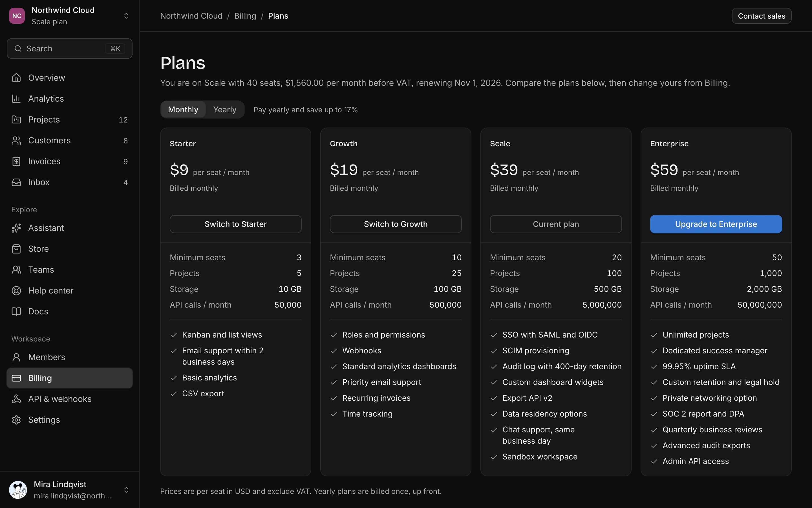Click the Starter Minimum seats value 3

point(299,257)
